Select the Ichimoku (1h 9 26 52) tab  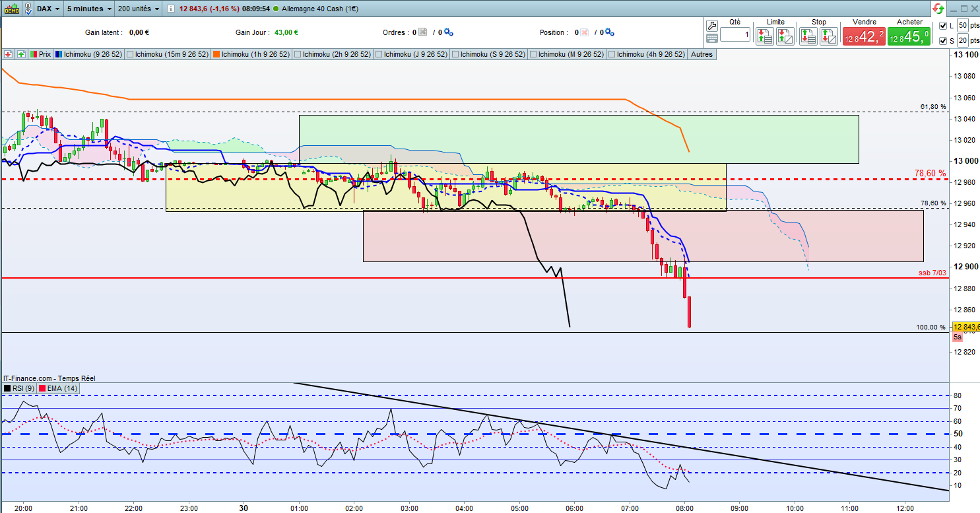tap(251, 55)
